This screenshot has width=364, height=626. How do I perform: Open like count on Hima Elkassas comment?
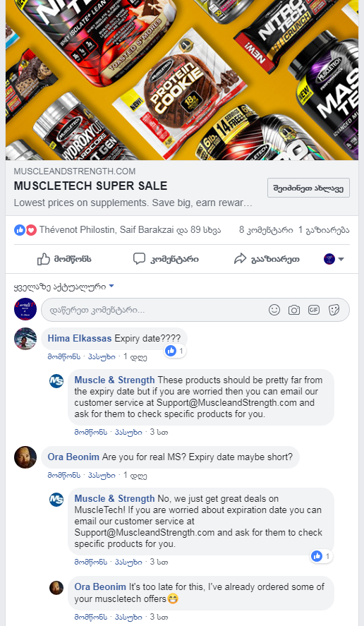click(x=175, y=351)
